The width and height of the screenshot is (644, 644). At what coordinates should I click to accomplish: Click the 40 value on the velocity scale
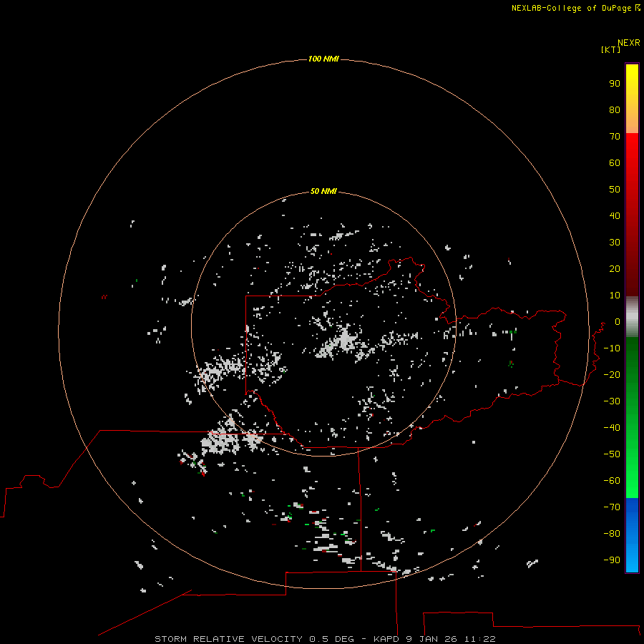point(615,215)
